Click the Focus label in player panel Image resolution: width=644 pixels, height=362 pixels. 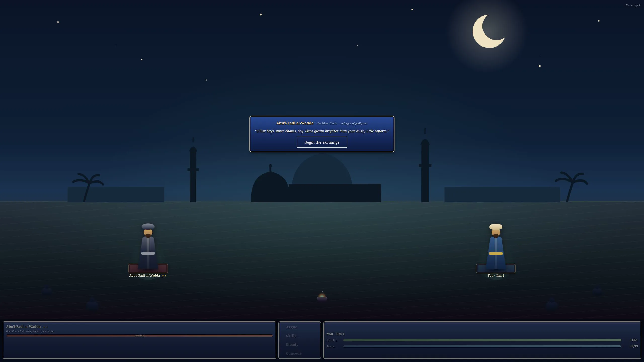[x=331, y=346]
